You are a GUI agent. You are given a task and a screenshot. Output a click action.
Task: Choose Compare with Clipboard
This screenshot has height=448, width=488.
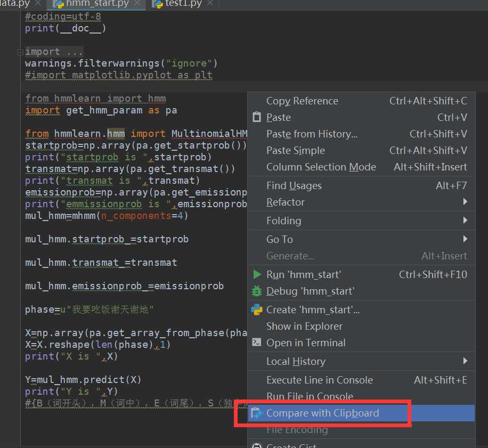pyautogui.click(x=362, y=413)
